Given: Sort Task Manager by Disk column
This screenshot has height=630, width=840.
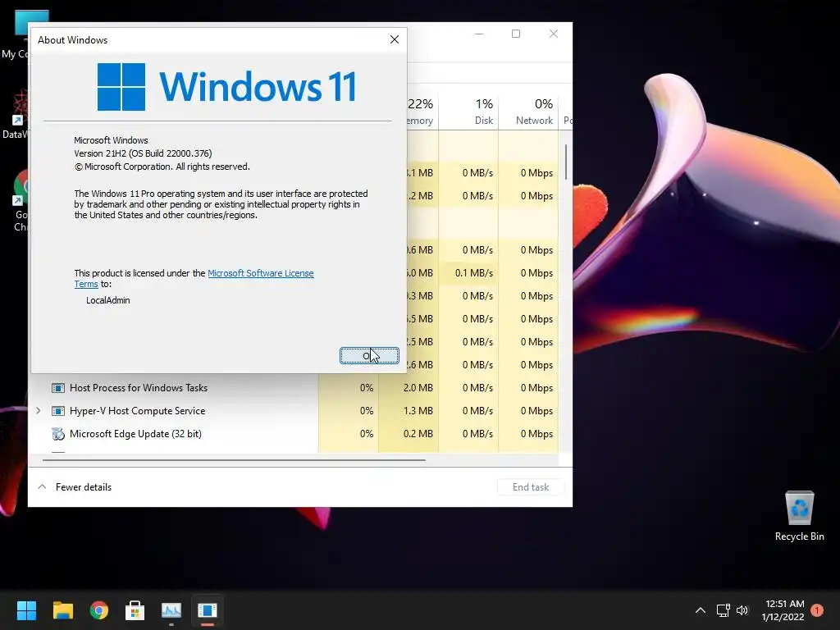Looking at the screenshot, I should 468,112.
